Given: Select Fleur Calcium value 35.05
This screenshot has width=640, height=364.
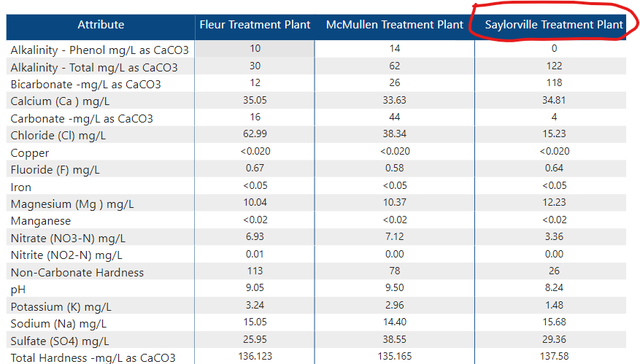Looking at the screenshot, I should 255,100.
